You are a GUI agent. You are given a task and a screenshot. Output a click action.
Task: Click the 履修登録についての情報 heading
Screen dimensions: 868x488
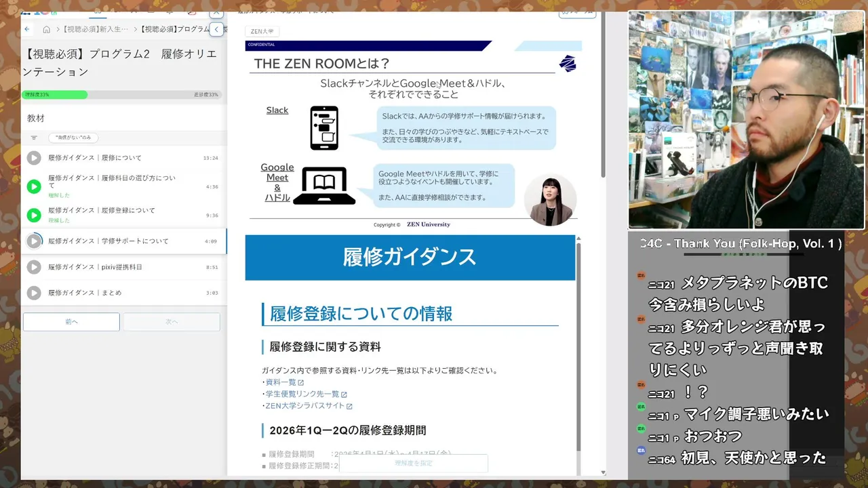(x=361, y=314)
